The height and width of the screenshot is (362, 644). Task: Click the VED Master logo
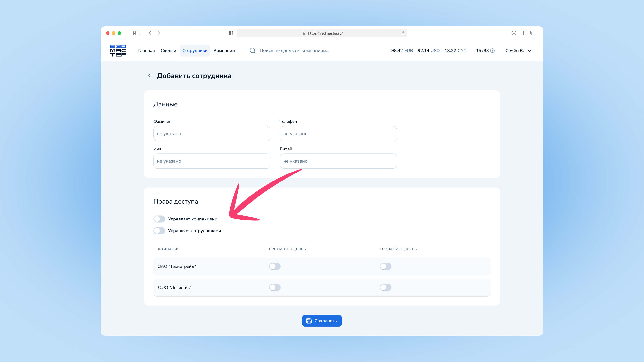coord(118,50)
